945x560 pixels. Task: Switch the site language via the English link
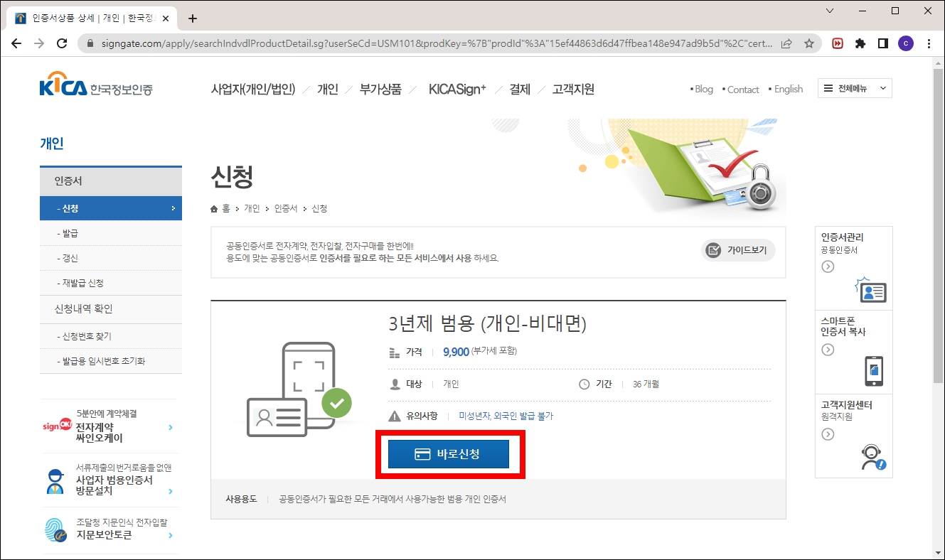(x=786, y=88)
